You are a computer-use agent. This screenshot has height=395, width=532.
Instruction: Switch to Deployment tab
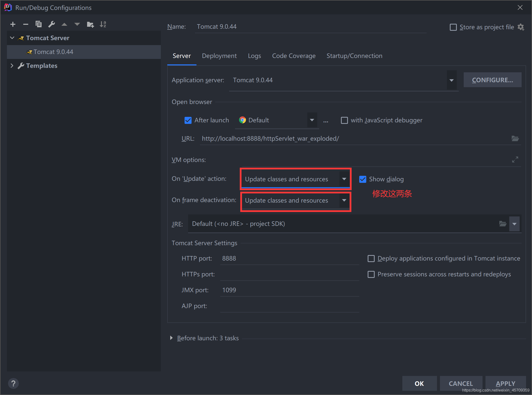point(219,56)
